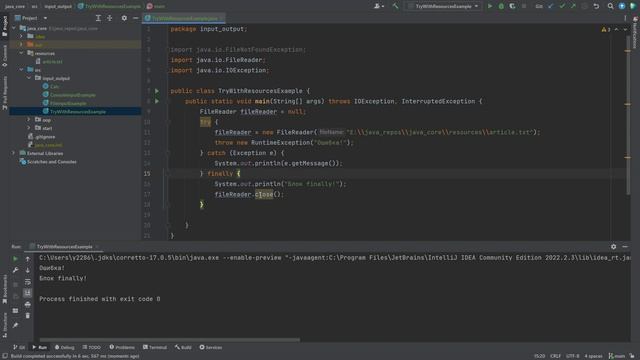Image resolution: width=640 pixels, height=360 pixels.
Task: Click the Expand All icon in Project panel
Action: (x=98, y=18)
